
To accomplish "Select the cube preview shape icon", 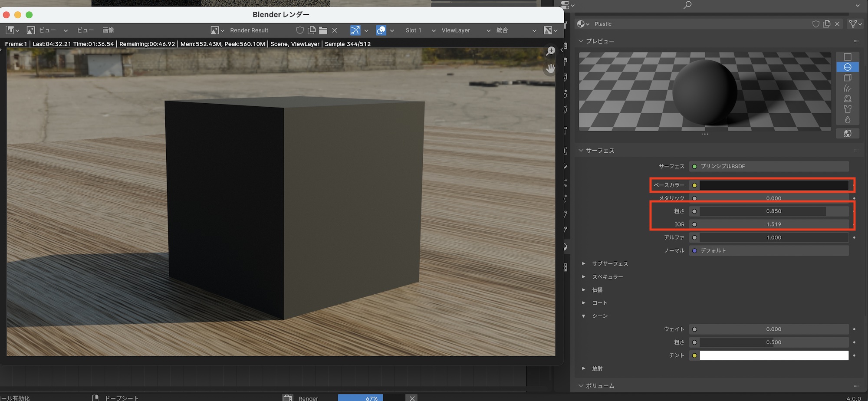I will pyautogui.click(x=847, y=78).
